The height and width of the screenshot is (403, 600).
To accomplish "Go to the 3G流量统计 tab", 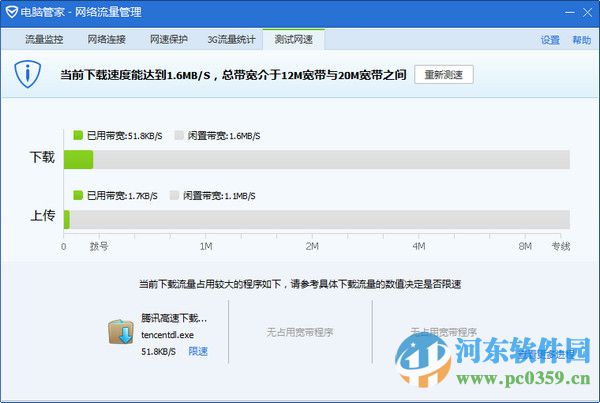I will click(x=231, y=39).
